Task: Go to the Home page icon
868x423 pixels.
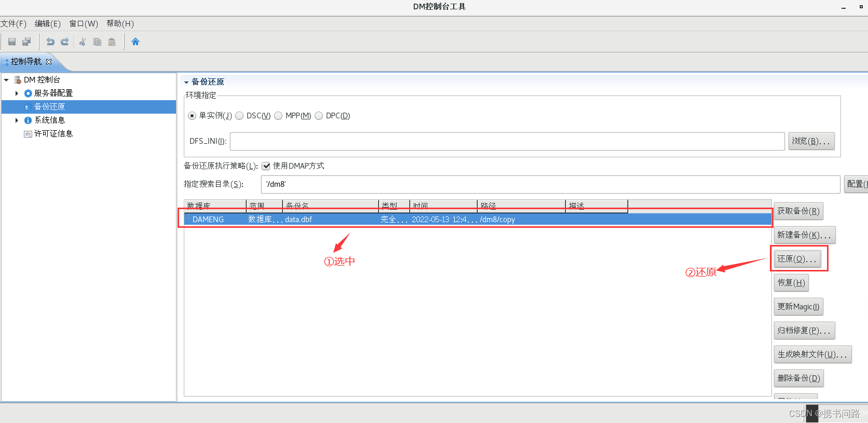Action: [x=135, y=42]
